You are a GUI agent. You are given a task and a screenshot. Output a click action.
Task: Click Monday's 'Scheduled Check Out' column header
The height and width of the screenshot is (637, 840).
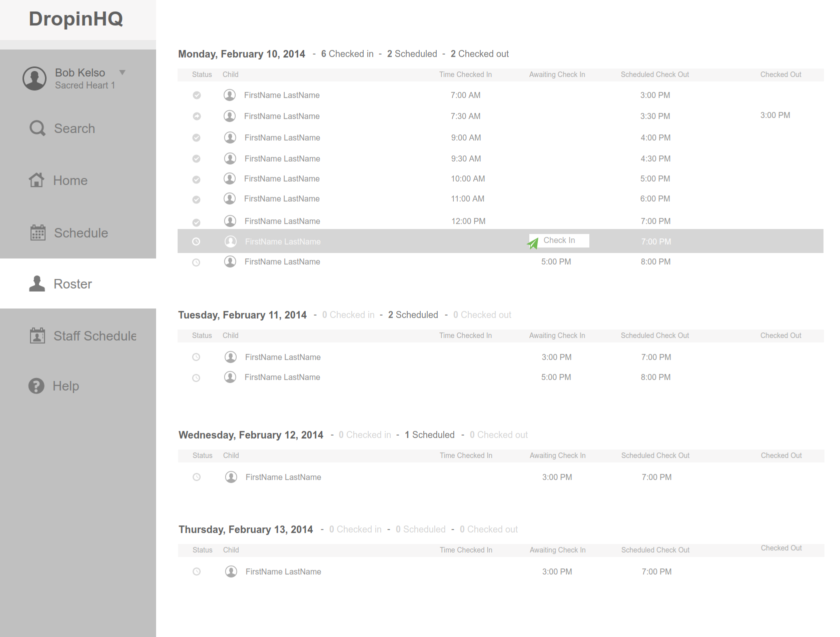[x=655, y=74]
